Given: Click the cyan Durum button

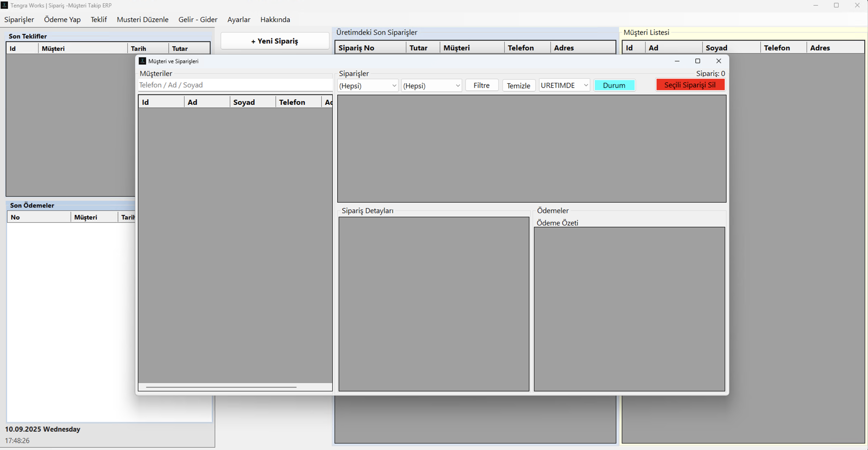Looking at the screenshot, I should pos(614,85).
